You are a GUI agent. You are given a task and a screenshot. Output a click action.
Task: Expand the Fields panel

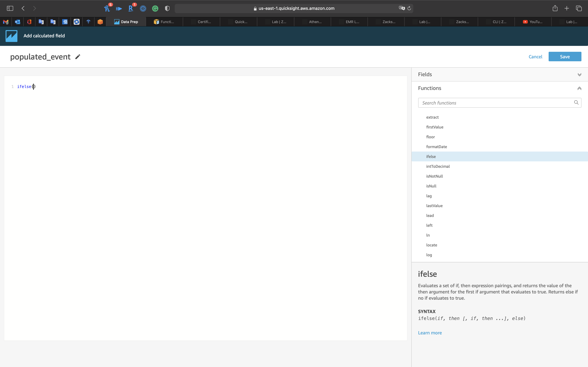tap(579, 75)
